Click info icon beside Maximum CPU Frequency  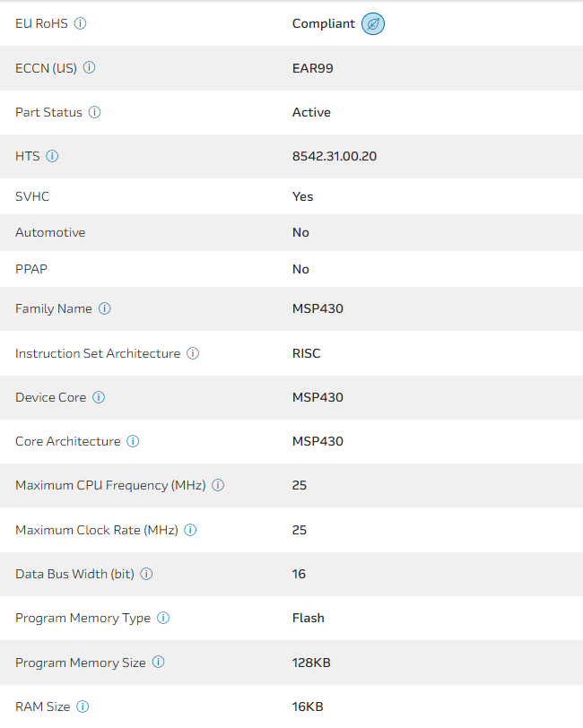coord(218,485)
